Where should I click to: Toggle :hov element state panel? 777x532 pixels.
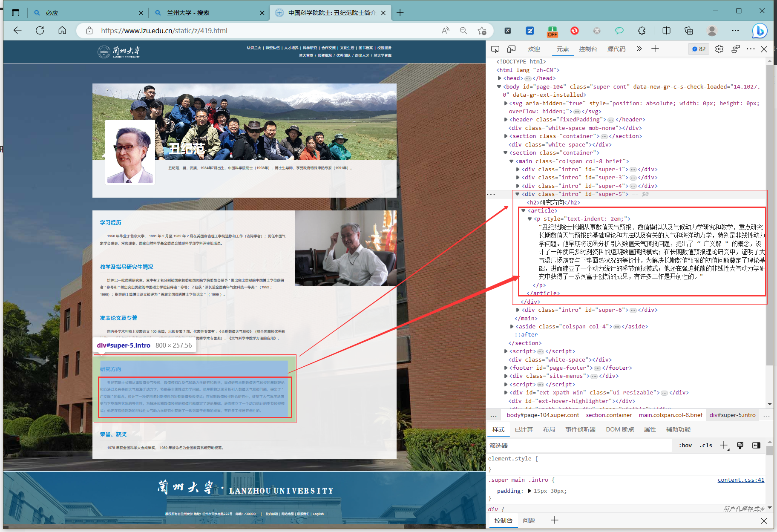pyautogui.click(x=685, y=445)
